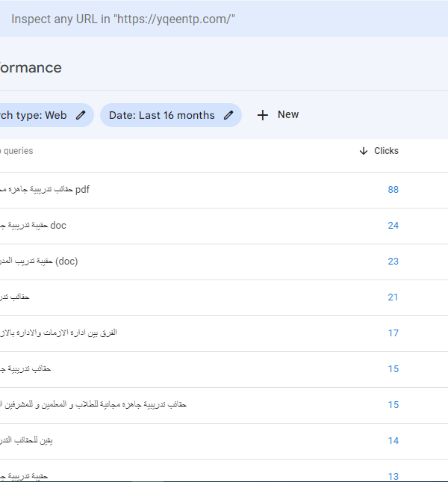
Task: Edit the Search type: Web filter pencil
Action: coord(81,115)
